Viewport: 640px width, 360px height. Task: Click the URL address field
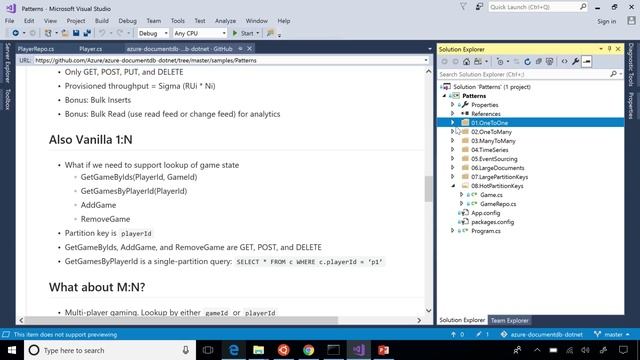point(228,60)
